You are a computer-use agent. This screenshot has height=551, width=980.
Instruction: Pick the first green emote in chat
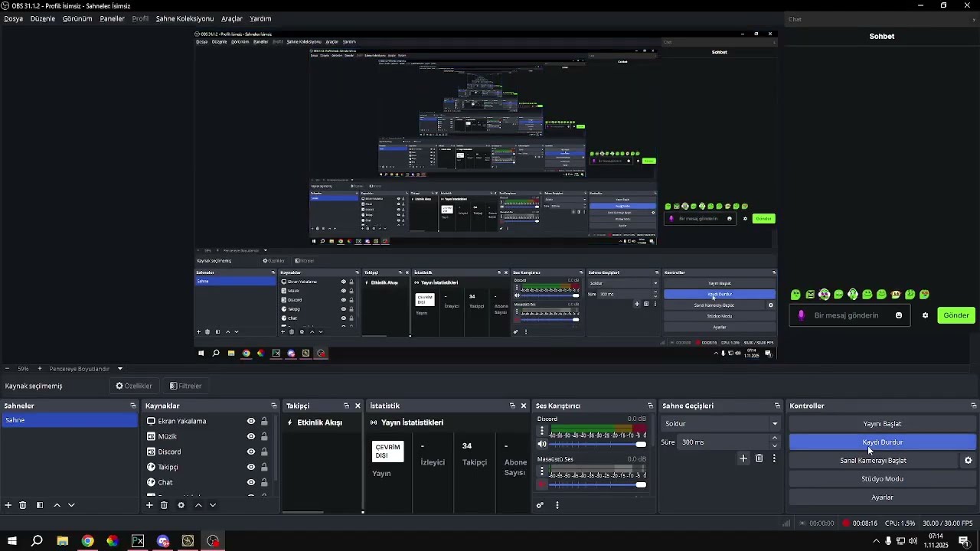tap(795, 295)
